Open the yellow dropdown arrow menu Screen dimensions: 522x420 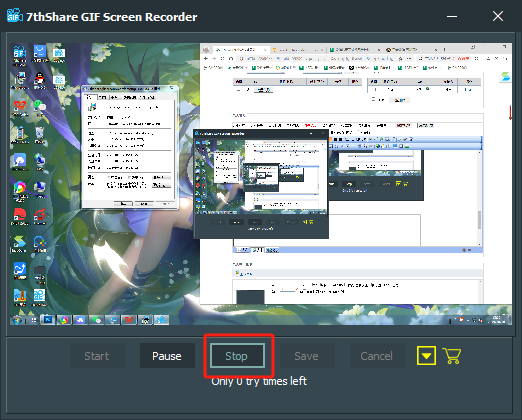tap(426, 355)
